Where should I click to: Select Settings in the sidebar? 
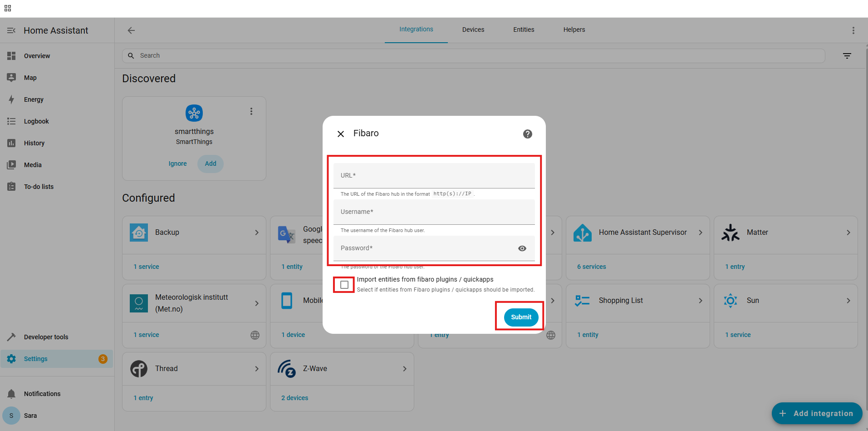pyautogui.click(x=57, y=359)
